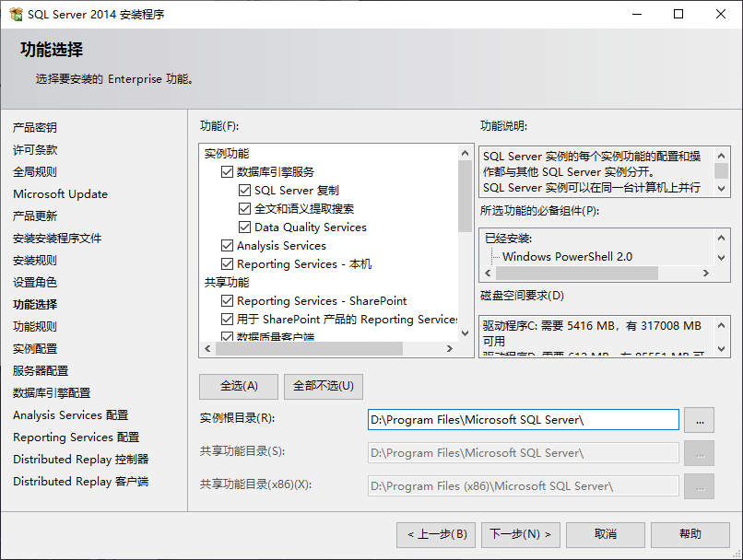743x560 pixels.
Task: Click scroll-right arrow in feature list
Action: (450, 349)
